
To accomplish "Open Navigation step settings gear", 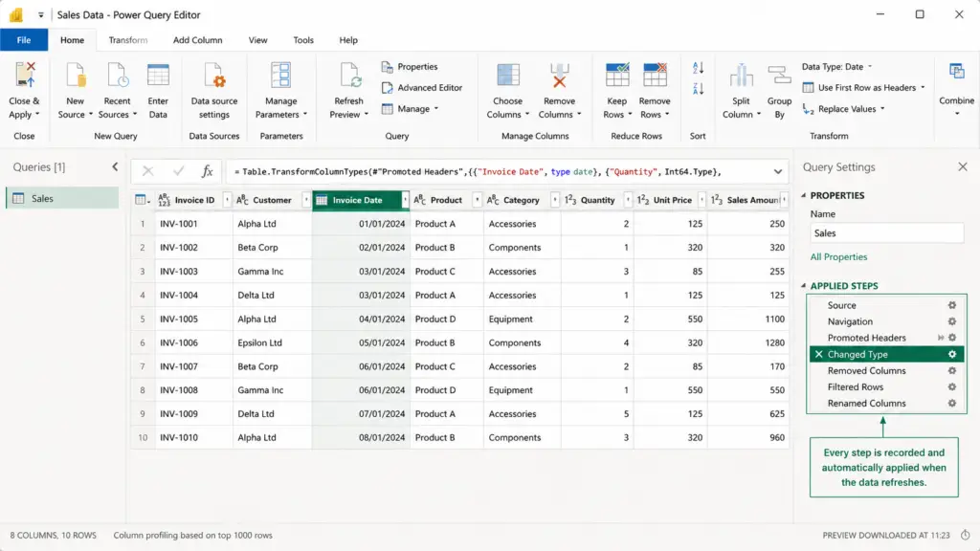I will coord(952,321).
